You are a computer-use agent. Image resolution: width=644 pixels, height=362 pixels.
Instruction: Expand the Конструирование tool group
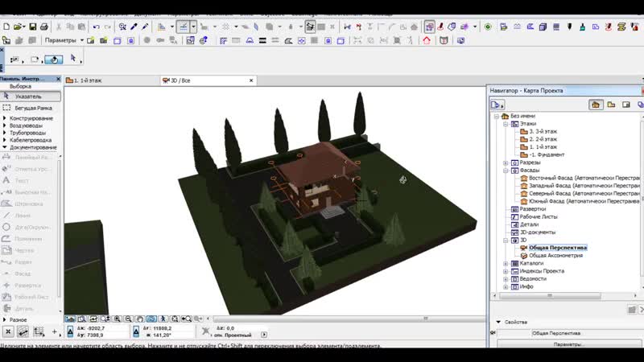pyautogui.click(x=5, y=118)
